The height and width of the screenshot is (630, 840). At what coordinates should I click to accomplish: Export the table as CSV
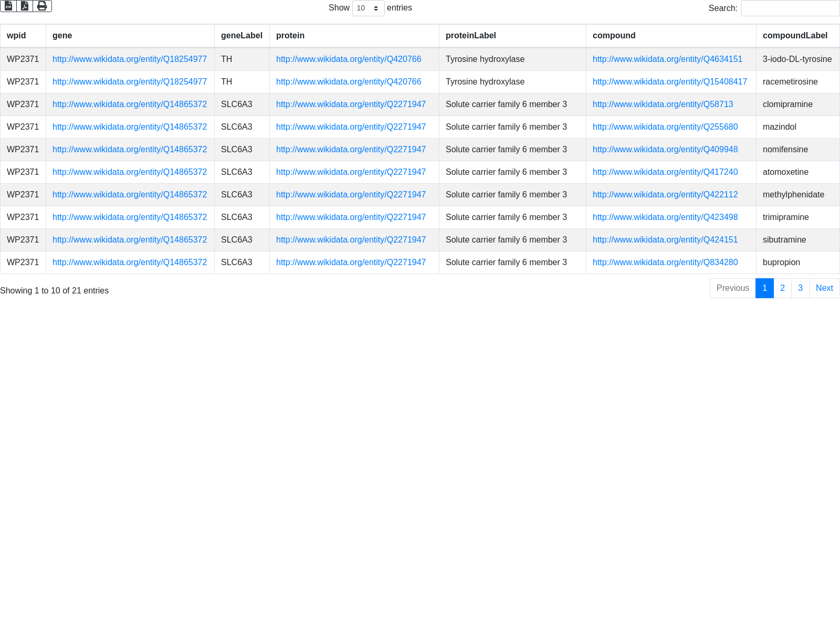[8, 6]
